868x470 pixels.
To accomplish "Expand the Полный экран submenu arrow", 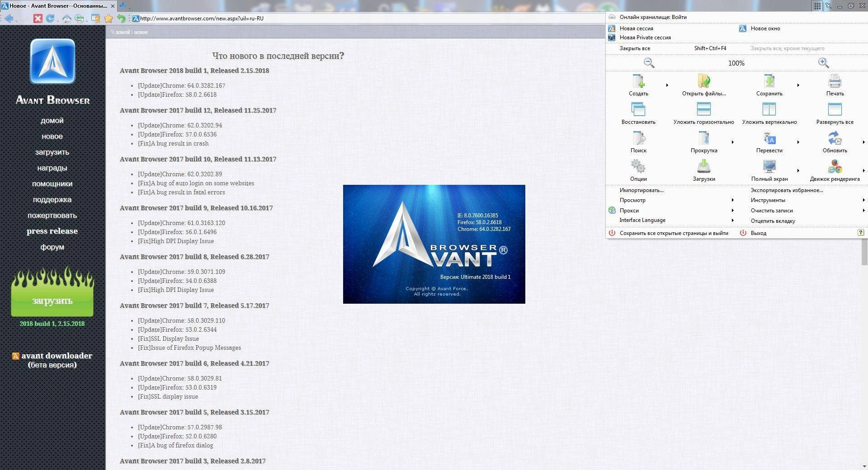I will (x=798, y=170).
